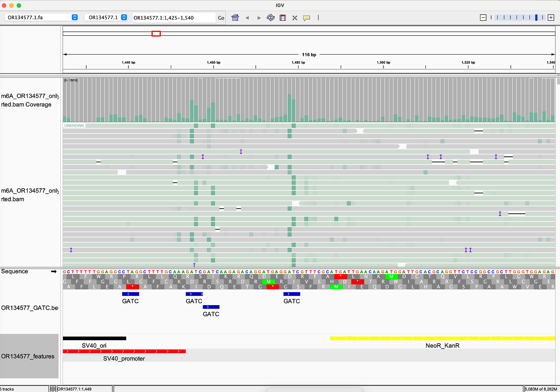
Task: Click the red NeoR_KanR feature label
Action: point(442,345)
